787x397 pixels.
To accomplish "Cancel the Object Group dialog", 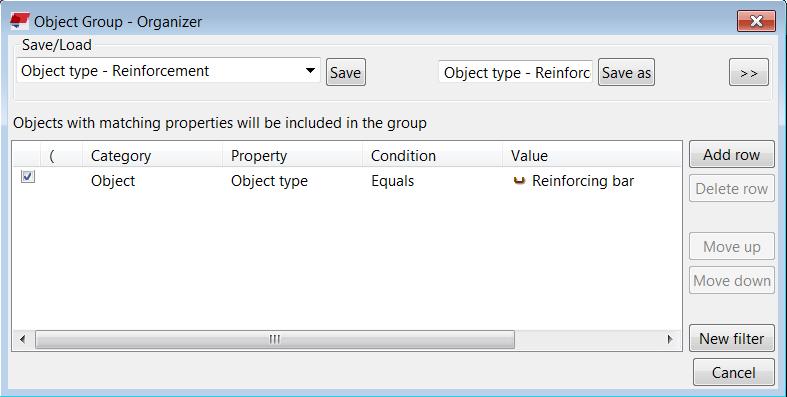I will tap(733, 372).
